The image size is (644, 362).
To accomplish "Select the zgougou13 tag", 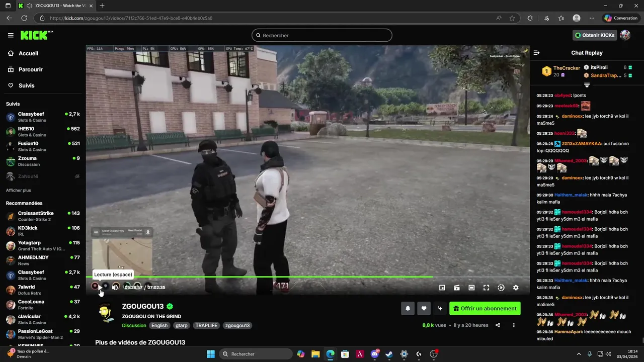I will click(237, 325).
